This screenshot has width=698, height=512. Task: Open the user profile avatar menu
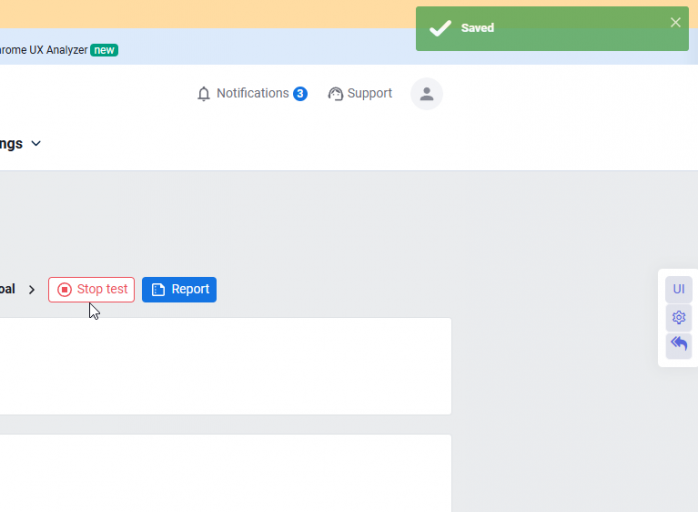coord(426,93)
